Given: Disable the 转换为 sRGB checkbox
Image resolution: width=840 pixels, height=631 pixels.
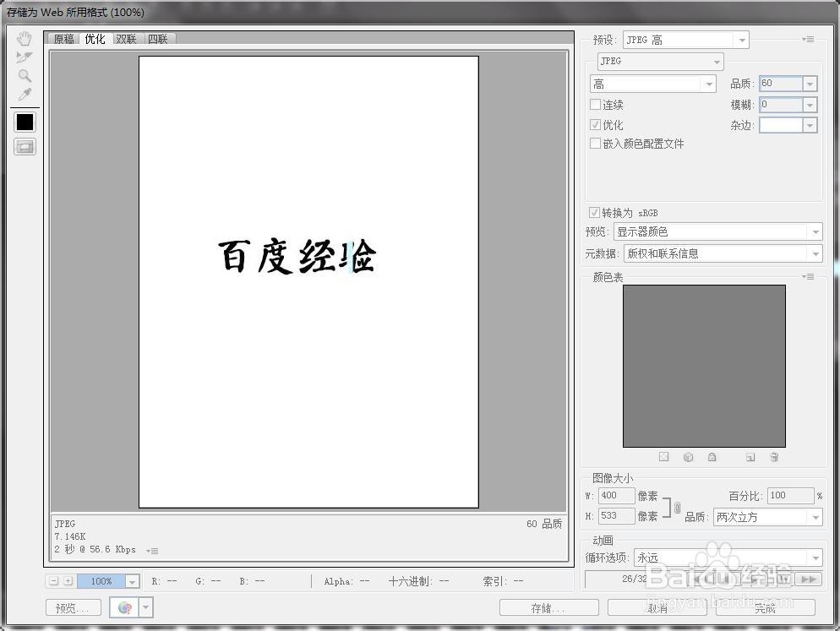Looking at the screenshot, I should (x=596, y=212).
